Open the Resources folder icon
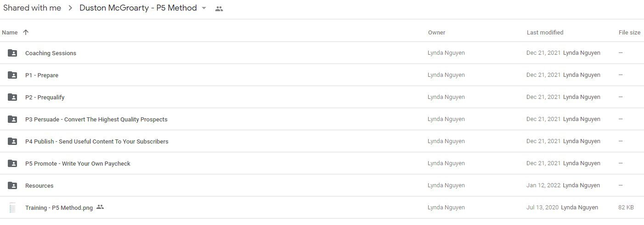Image resolution: width=644 pixels, height=225 pixels. (12, 185)
